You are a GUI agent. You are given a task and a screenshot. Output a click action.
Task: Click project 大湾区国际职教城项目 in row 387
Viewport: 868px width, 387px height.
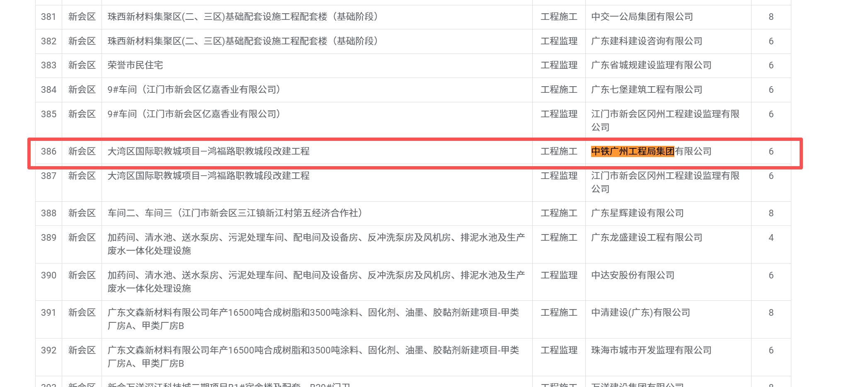209,176
